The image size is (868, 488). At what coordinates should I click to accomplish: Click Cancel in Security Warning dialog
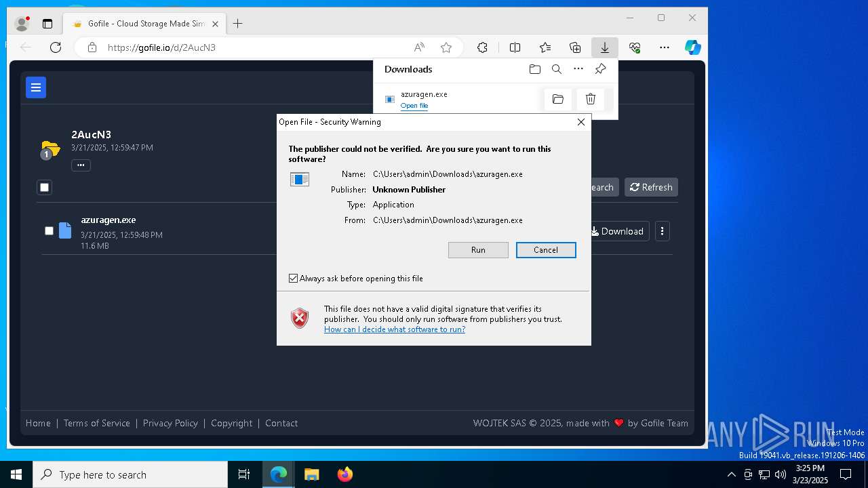point(546,250)
